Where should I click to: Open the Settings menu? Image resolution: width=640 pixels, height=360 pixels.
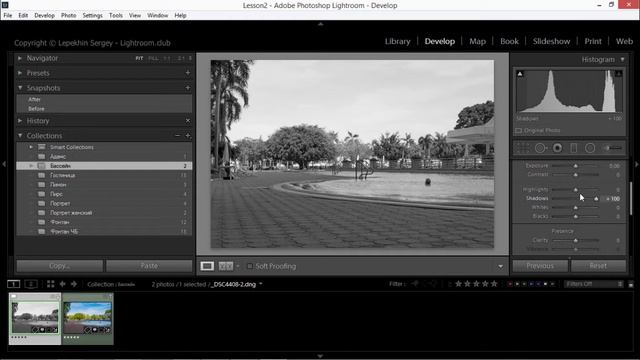(x=93, y=16)
